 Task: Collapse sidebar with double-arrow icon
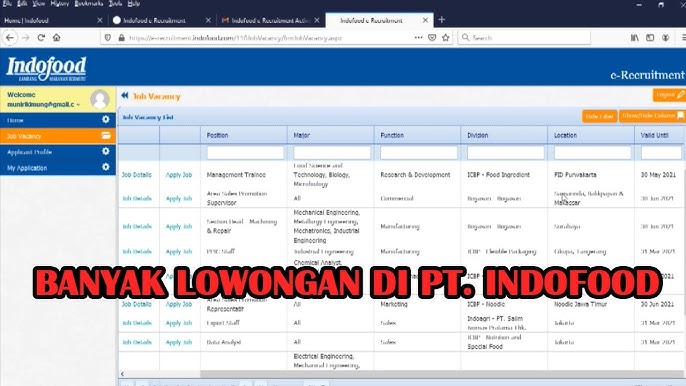pos(125,95)
